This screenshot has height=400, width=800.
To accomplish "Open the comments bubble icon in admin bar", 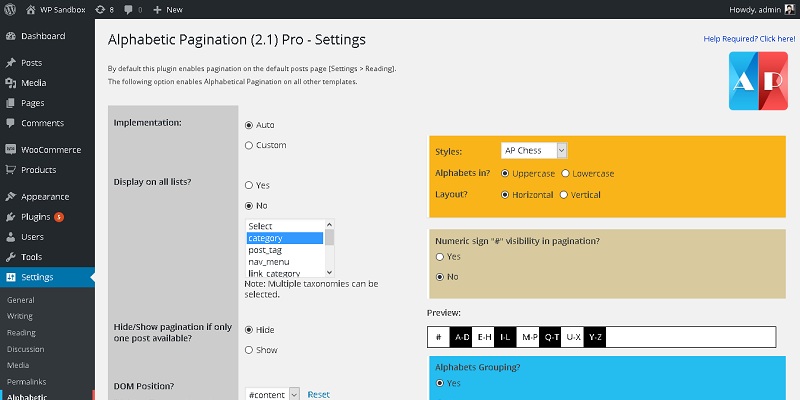I will click(129, 9).
